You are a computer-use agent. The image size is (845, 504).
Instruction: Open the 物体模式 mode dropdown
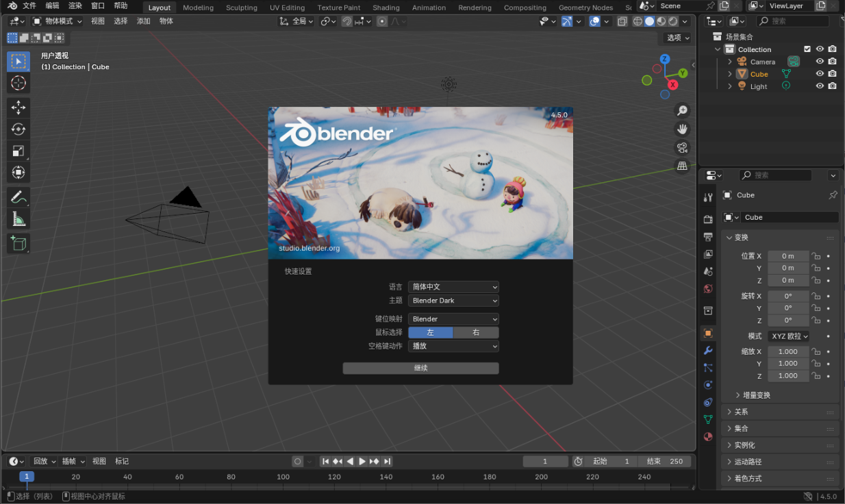(x=58, y=21)
